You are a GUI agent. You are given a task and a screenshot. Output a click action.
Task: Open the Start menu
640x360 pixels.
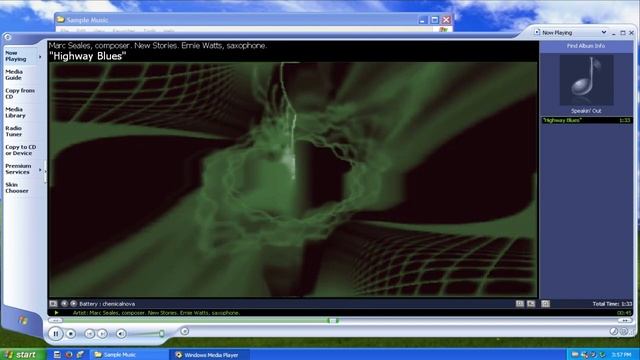(x=22, y=354)
